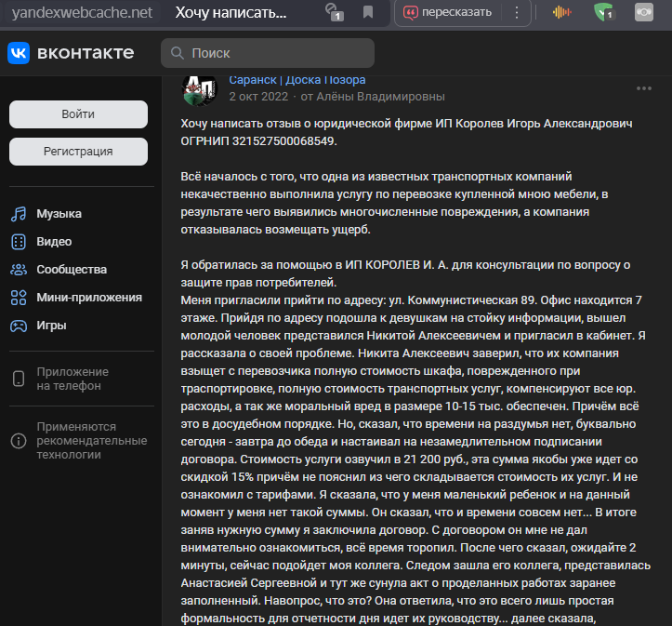The image size is (672, 626).
Task: Open the post's three-dot menu
Action: click(644, 88)
